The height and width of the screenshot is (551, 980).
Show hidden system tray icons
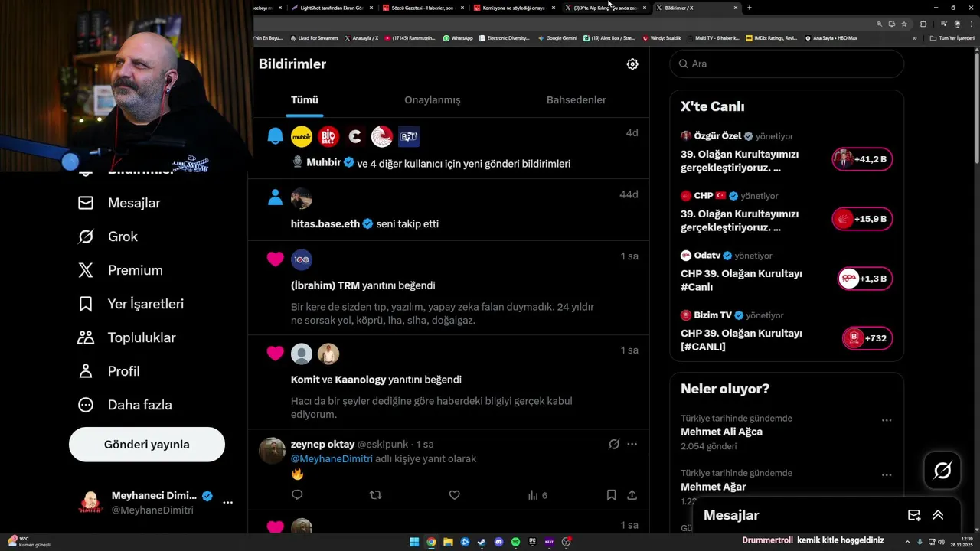click(909, 542)
